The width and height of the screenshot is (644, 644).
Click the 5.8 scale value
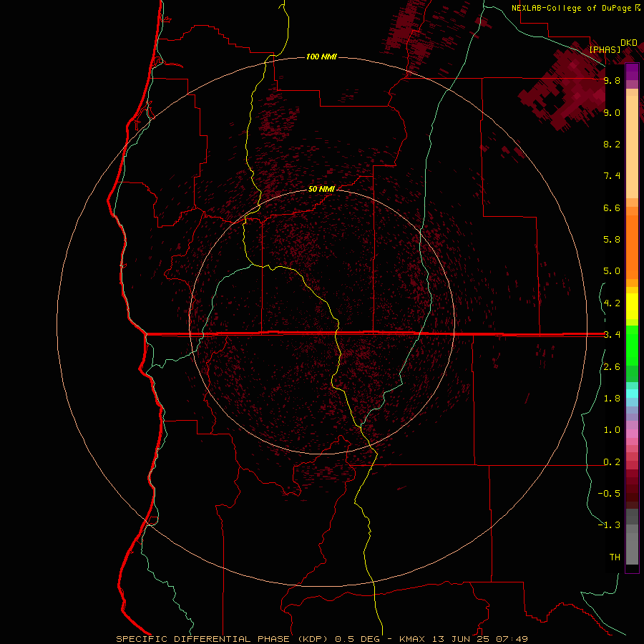click(612, 240)
